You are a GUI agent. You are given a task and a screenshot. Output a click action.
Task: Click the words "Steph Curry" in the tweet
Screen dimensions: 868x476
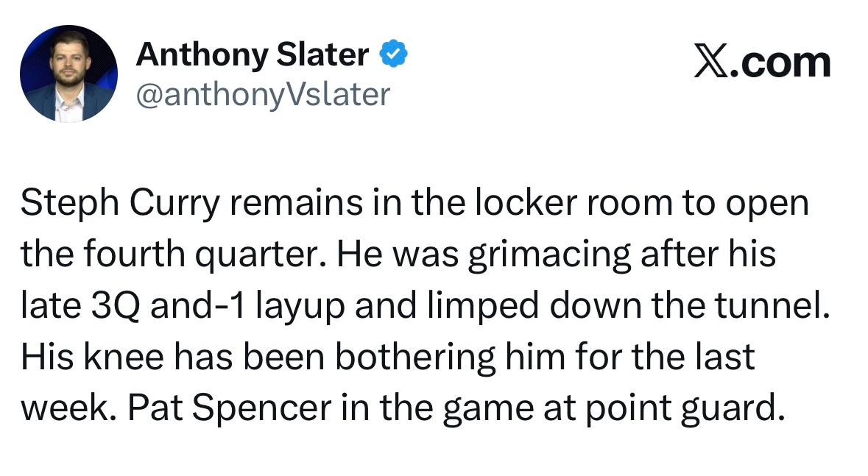(x=120, y=204)
